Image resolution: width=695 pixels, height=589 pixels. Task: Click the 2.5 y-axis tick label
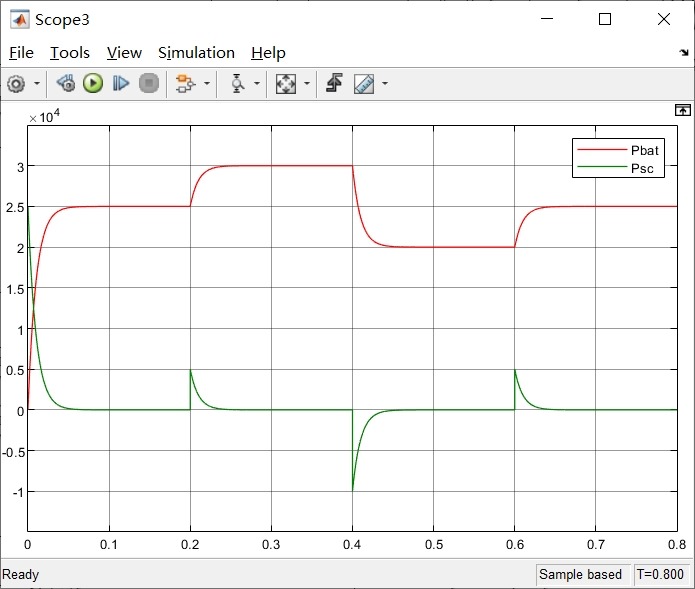pyautogui.click(x=15, y=208)
